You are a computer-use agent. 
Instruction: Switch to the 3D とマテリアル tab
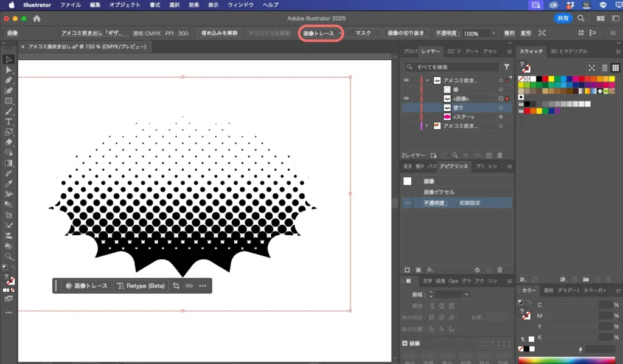coord(568,52)
